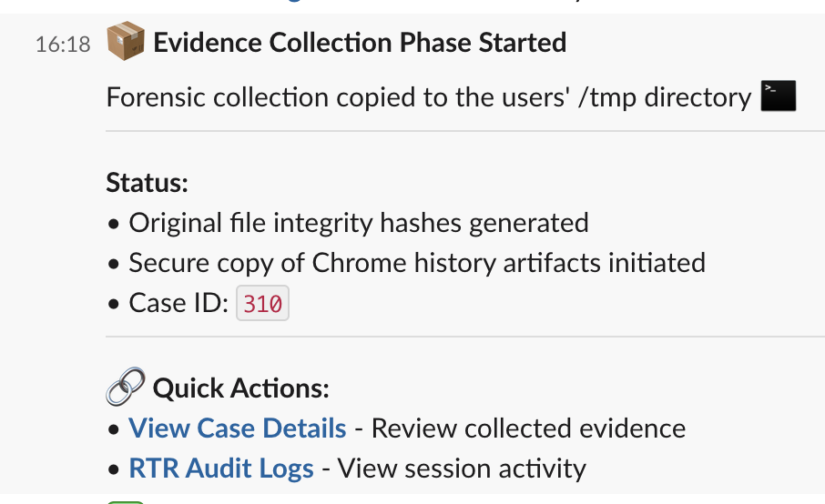
Task: Click the Forensic collection copied sentence
Action: [429, 97]
